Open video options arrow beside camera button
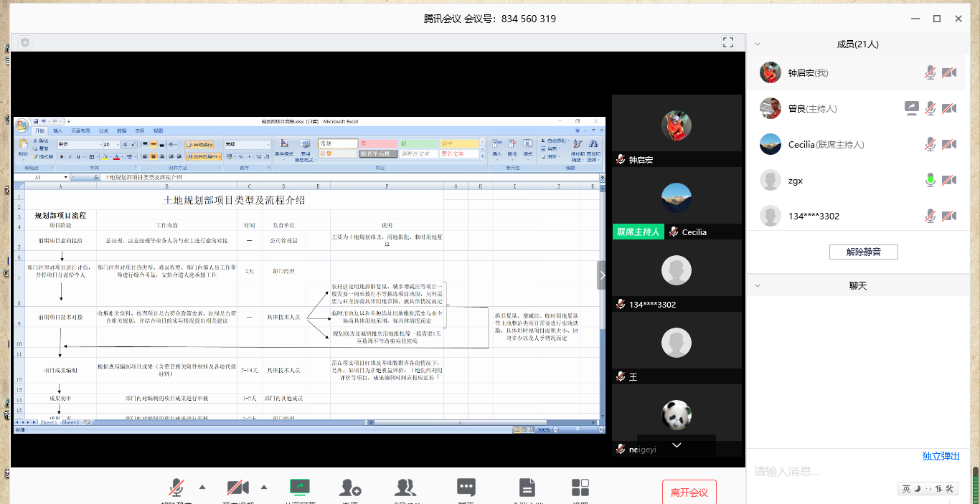980x504 pixels. click(x=264, y=488)
